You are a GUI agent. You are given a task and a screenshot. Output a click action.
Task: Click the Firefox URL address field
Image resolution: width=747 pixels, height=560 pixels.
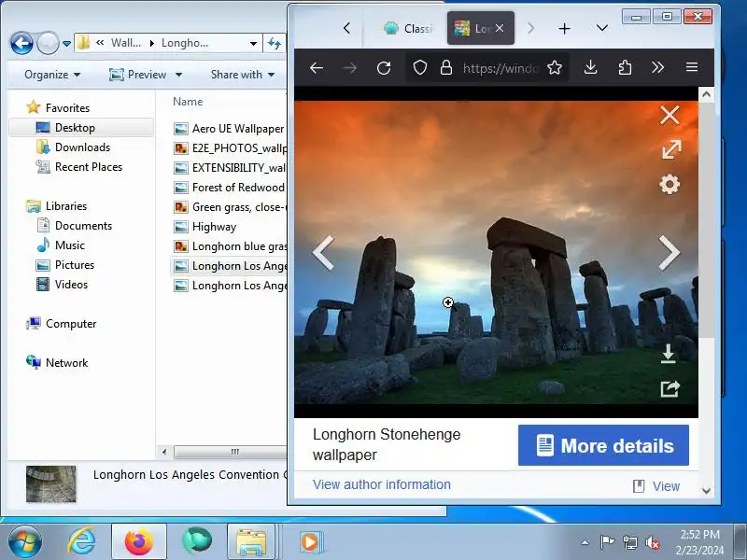[x=500, y=68]
